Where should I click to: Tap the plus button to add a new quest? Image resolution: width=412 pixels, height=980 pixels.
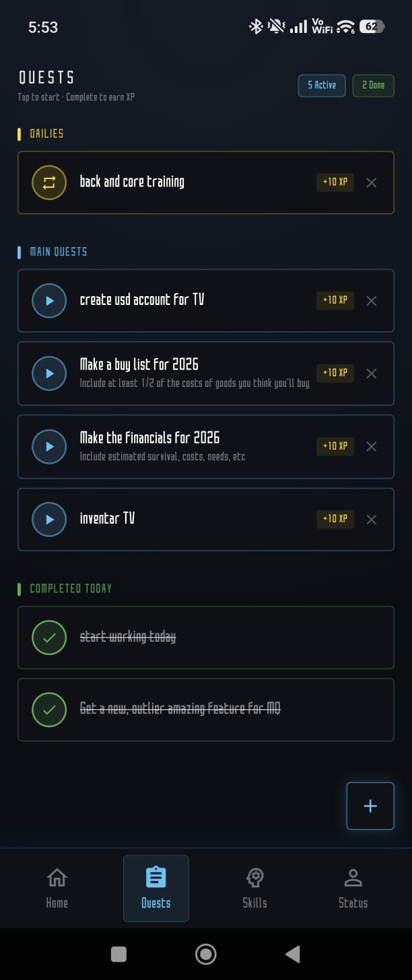point(370,806)
